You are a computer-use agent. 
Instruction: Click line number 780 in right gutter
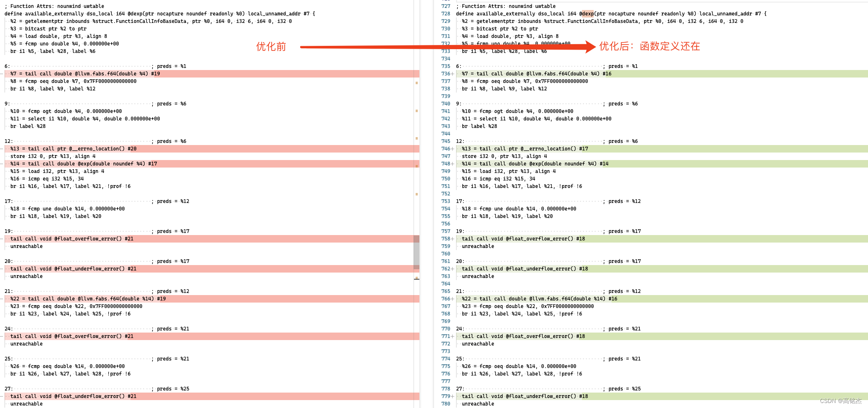[446, 404]
